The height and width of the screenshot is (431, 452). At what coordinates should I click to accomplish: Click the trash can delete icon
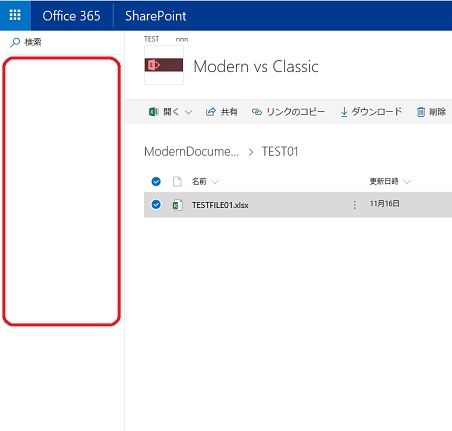[x=421, y=112]
